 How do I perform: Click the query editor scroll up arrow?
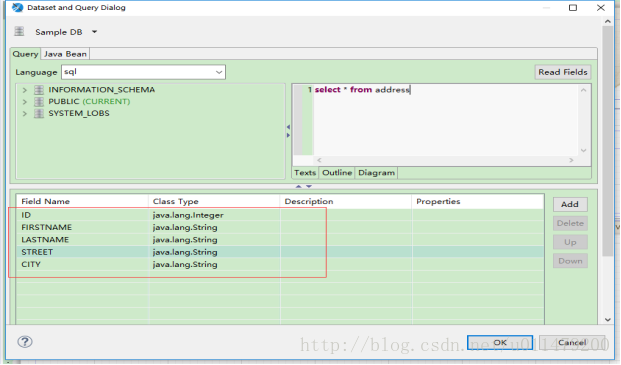[583, 90]
